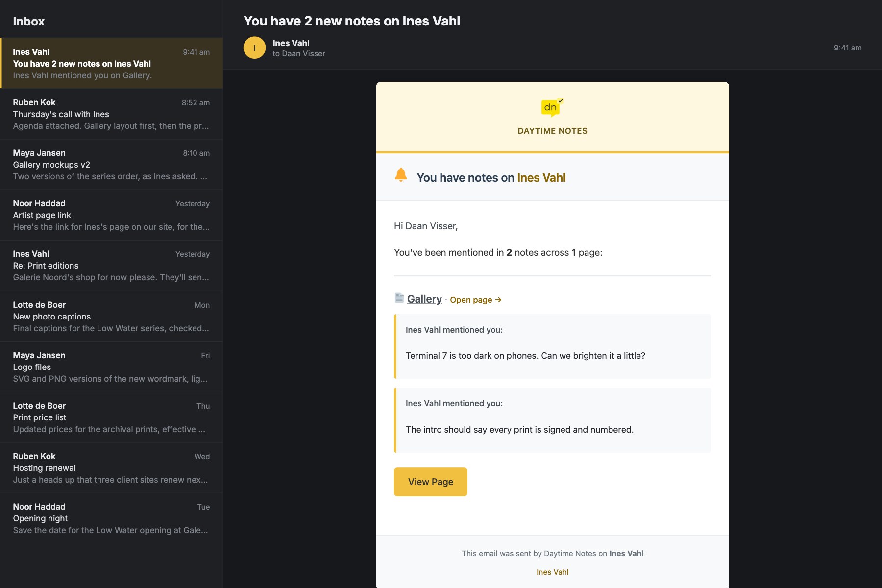Click the signed and numbered intro note
882x588 pixels.
pos(553,420)
